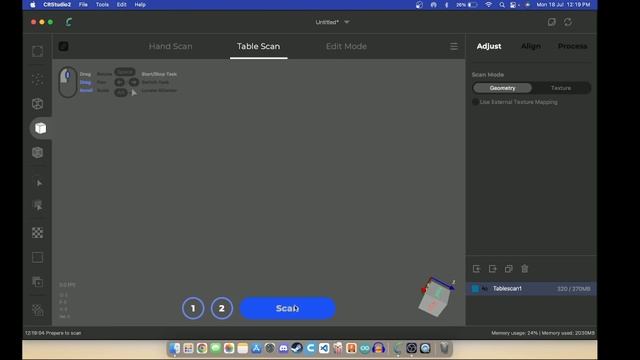Open the Process panel tab
Screen dimensions: 640x360
click(572, 46)
